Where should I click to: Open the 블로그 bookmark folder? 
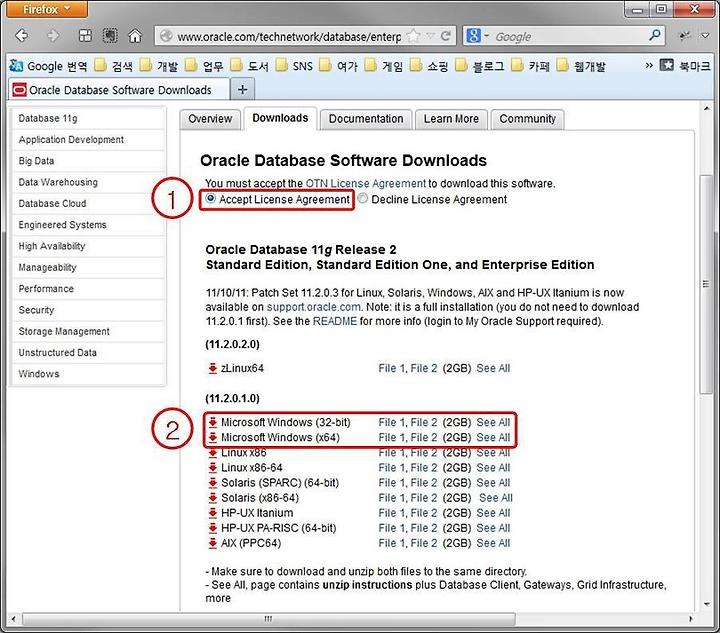click(x=480, y=66)
